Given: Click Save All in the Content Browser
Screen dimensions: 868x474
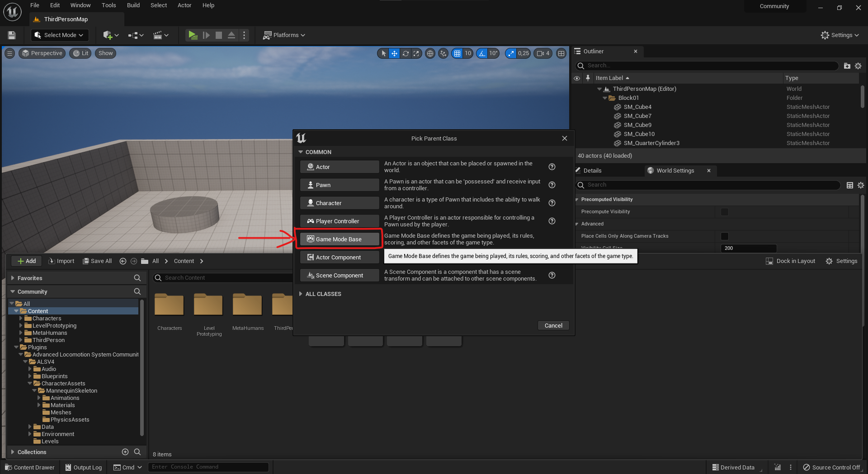Looking at the screenshot, I should click(x=97, y=261).
